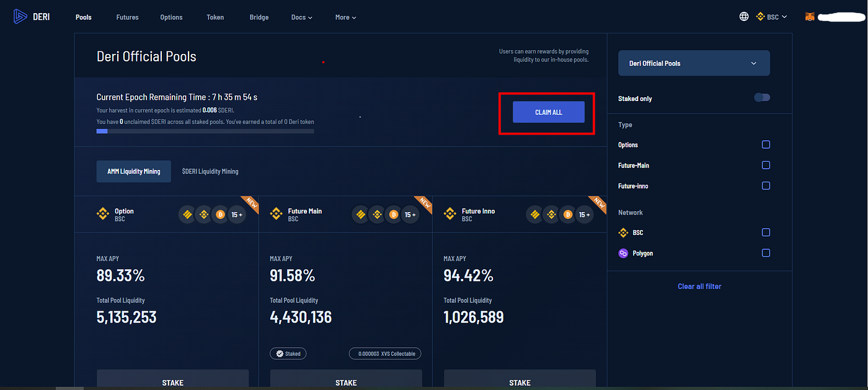868x390 pixels.
Task: Check the Future-inno type checkbox
Action: (x=766, y=185)
